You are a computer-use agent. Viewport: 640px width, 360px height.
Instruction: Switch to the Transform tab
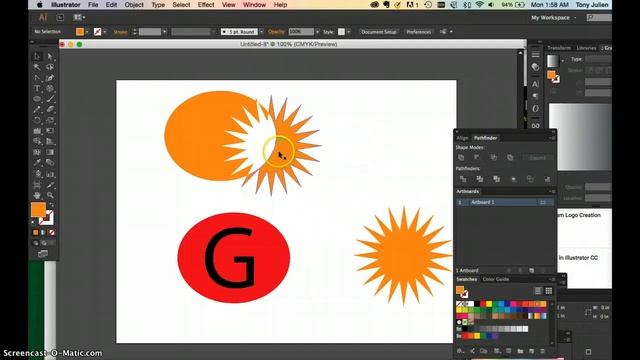pos(559,48)
